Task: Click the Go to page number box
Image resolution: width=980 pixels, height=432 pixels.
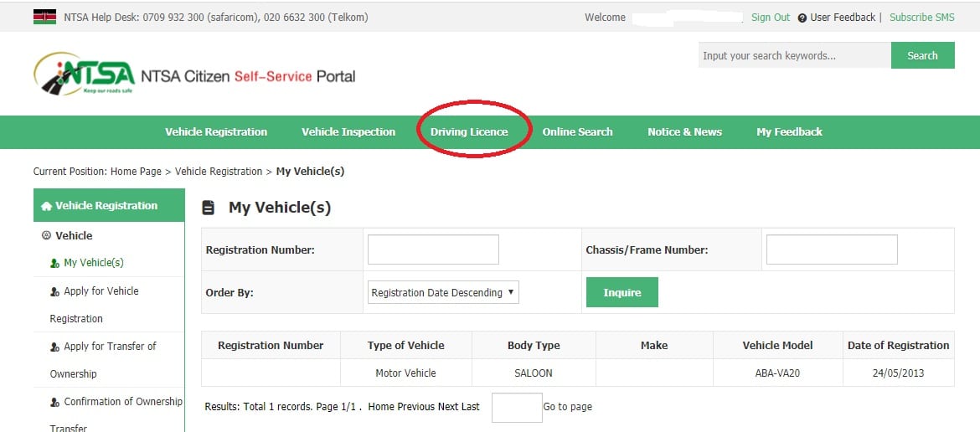Action: pos(517,407)
